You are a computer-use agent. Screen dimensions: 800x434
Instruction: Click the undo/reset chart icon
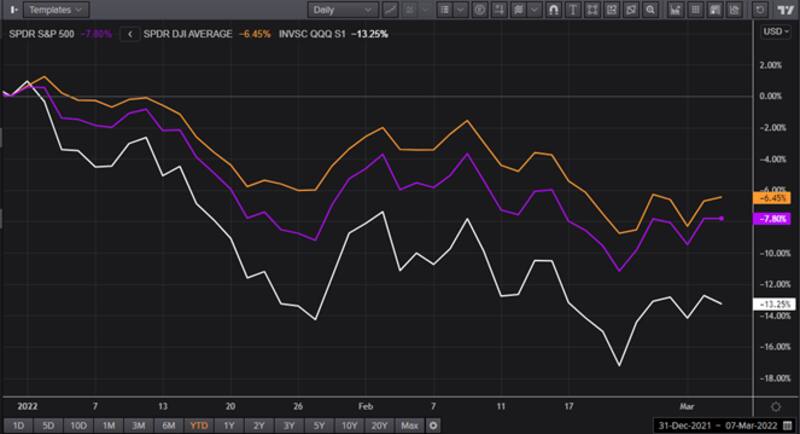[762, 9]
